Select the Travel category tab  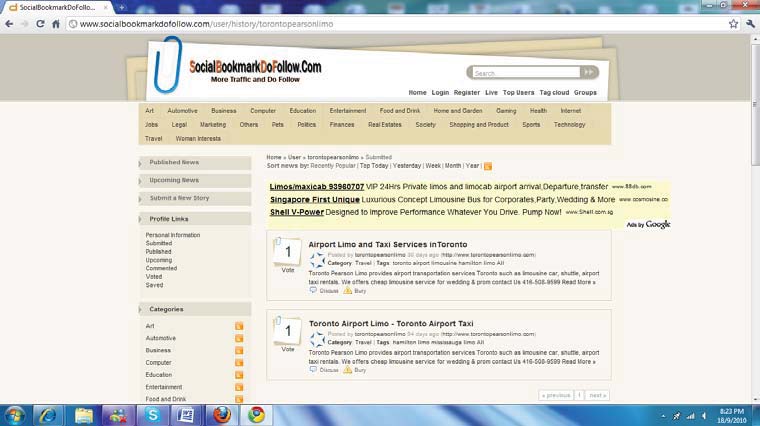153,139
